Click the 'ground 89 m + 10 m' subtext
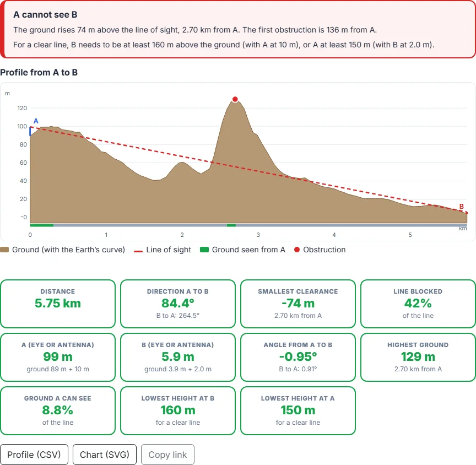The image size is (476, 465). coord(58,369)
